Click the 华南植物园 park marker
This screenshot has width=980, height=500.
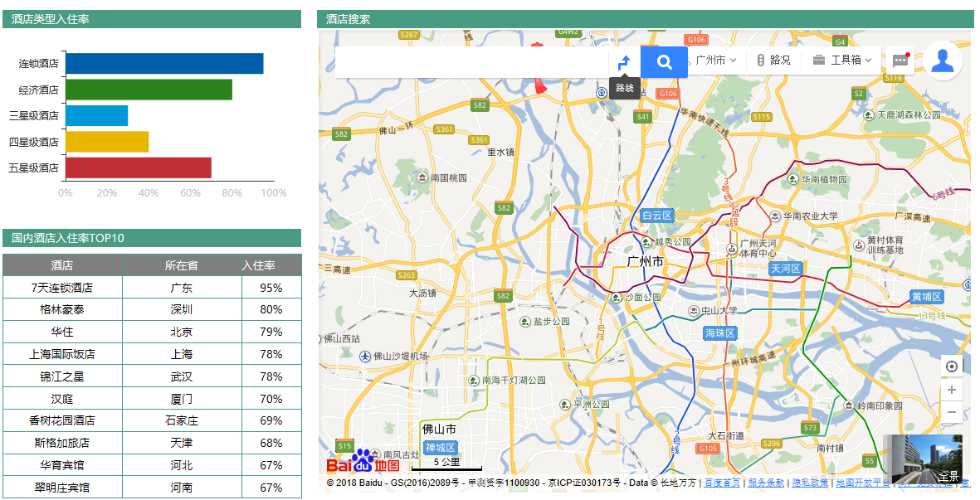coord(792,180)
